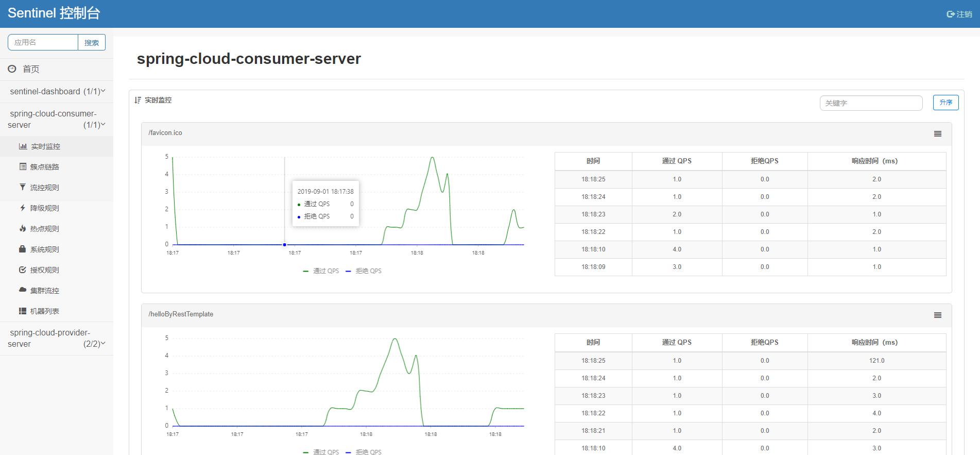Click the lightning bolt icon for 降级规则

(23, 208)
